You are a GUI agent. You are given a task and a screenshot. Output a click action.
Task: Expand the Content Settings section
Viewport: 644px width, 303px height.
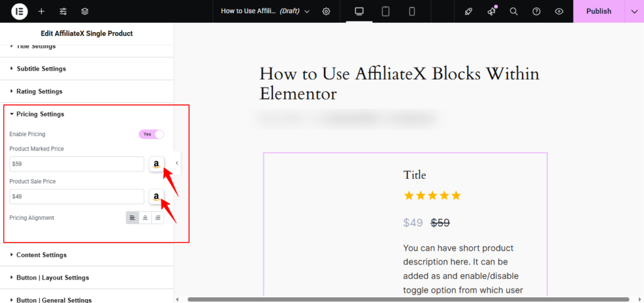click(42, 255)
